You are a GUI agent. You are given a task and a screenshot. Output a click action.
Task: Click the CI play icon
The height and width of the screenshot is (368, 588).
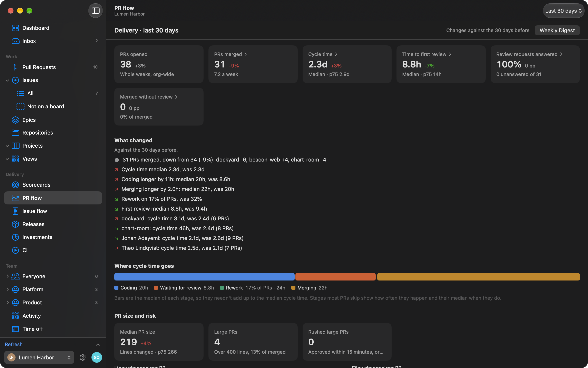[15, 250]
